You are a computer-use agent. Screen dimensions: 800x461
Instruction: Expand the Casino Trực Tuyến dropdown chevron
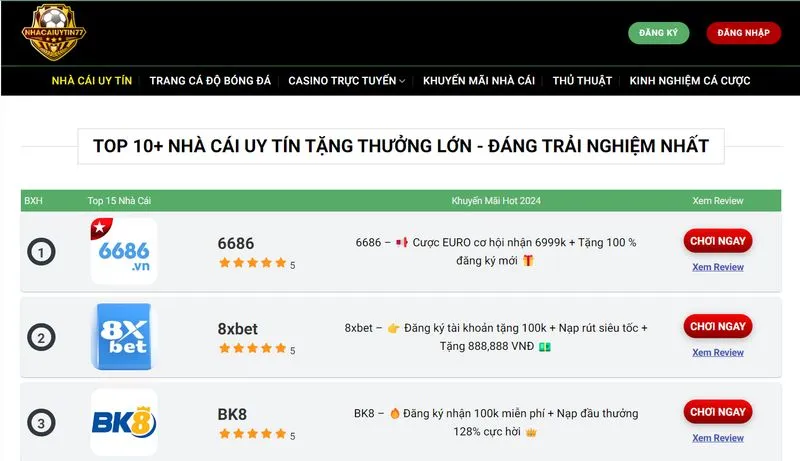[402, 81]
